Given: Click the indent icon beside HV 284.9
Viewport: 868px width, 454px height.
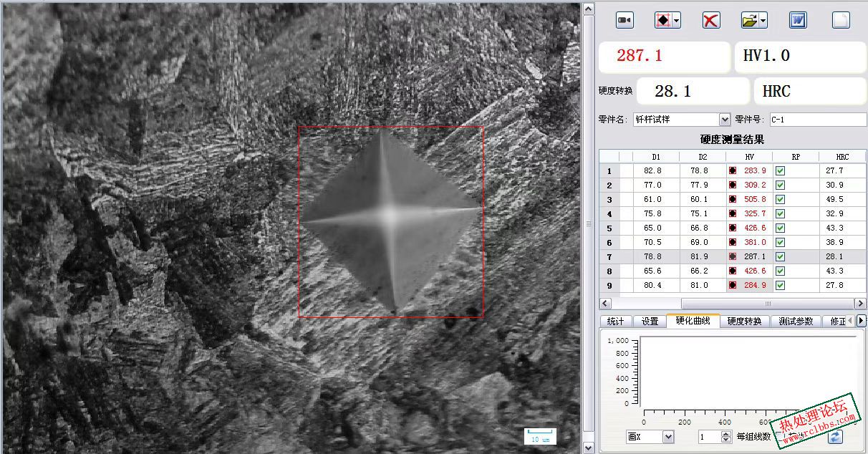Looking at the screenshot, I should point(733,285).
